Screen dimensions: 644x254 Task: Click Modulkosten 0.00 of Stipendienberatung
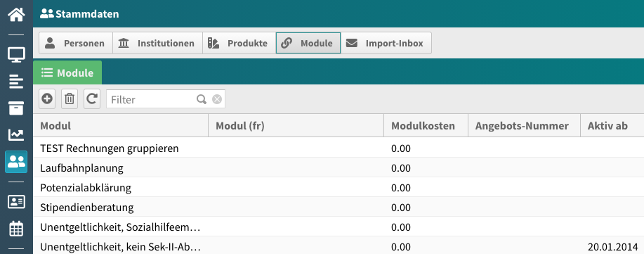coord(401,208)
